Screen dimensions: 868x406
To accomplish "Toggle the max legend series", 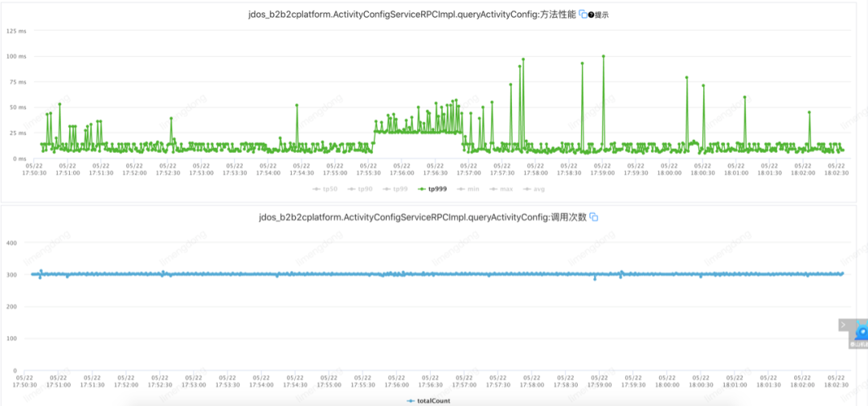I will [501, 189].
